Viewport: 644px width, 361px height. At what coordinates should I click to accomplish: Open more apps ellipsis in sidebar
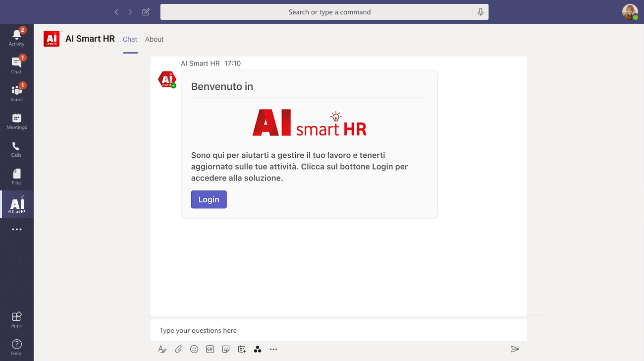pos(16,230)
